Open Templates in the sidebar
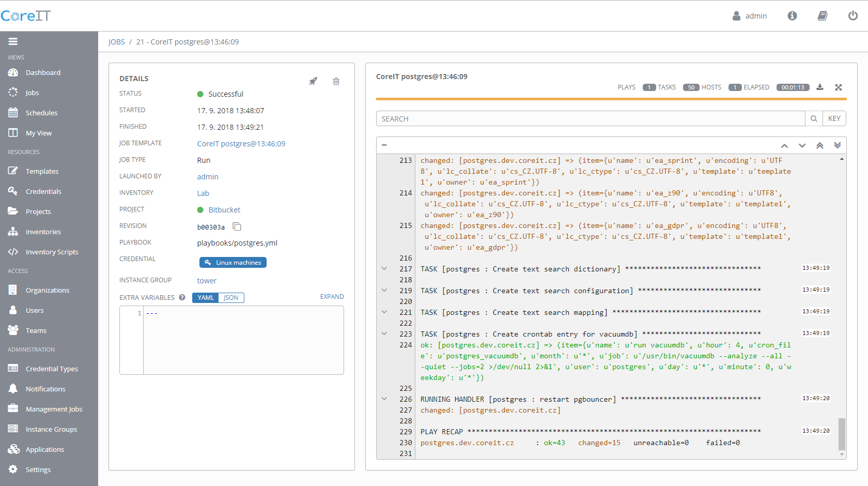Viewport: 868px width, 486px height. point(42,171)
